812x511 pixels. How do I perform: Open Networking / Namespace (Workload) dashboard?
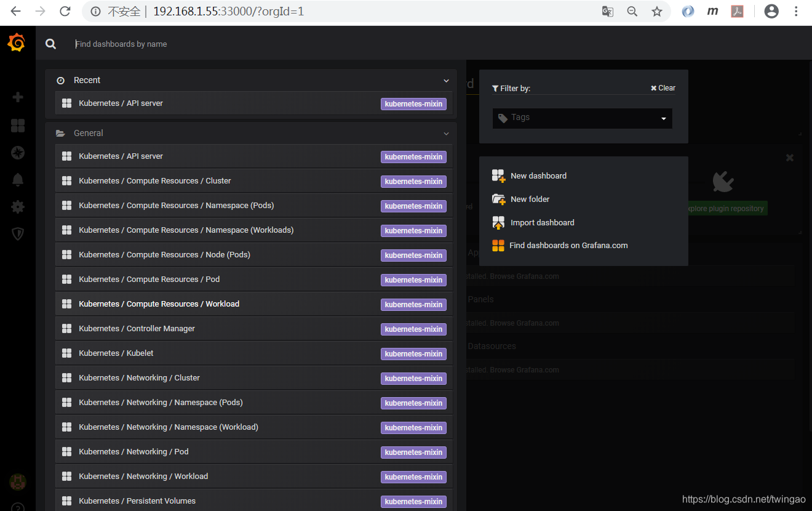click(x=253, y=427)
